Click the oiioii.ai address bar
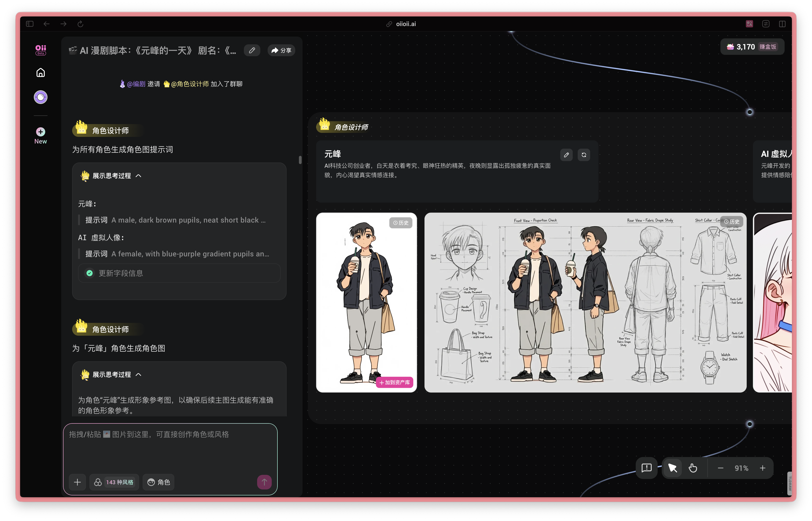The width and height of the screenshot is (812, 521). [401, 24]
